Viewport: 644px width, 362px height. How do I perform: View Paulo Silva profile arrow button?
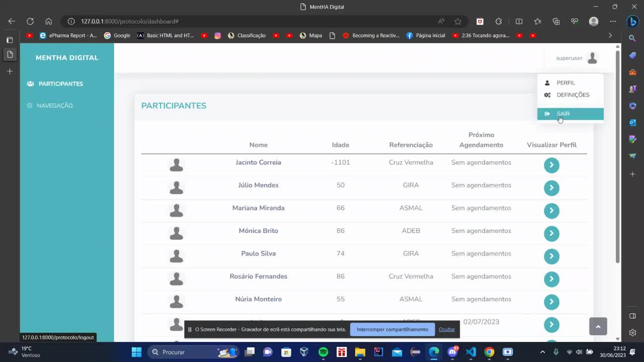[x=551, y=256]
